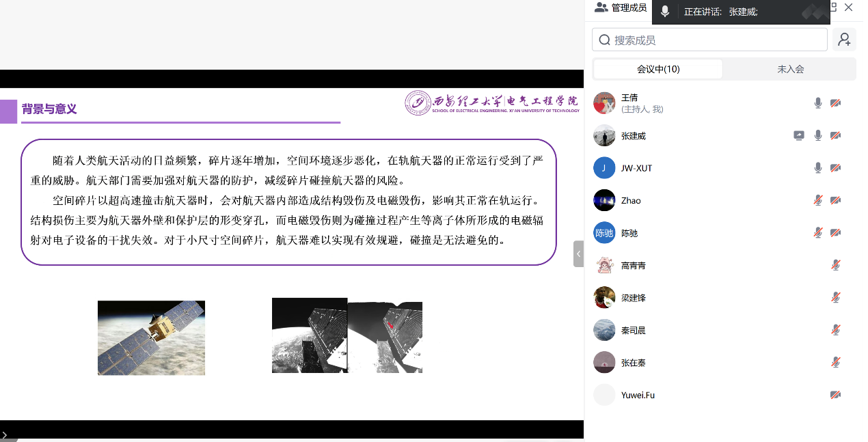Collapse the member panel with side arrow
Screen dimensions: 868x442
(x=578, y=253)
